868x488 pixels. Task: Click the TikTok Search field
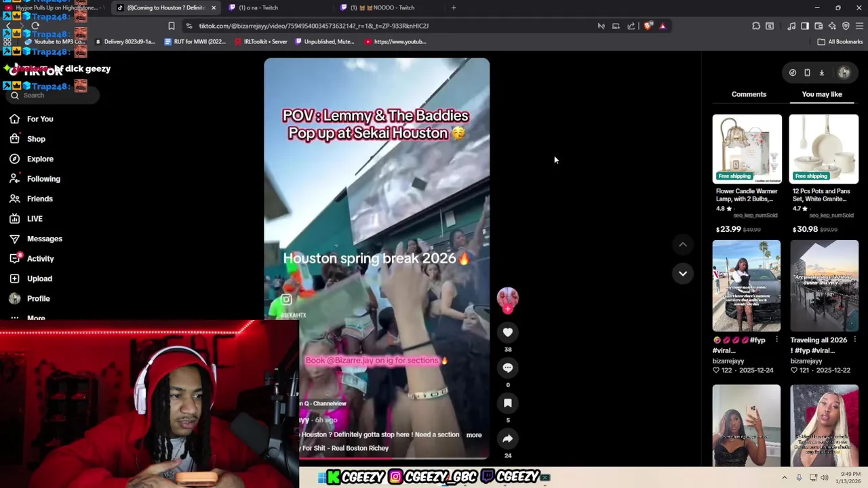point(53,96)
